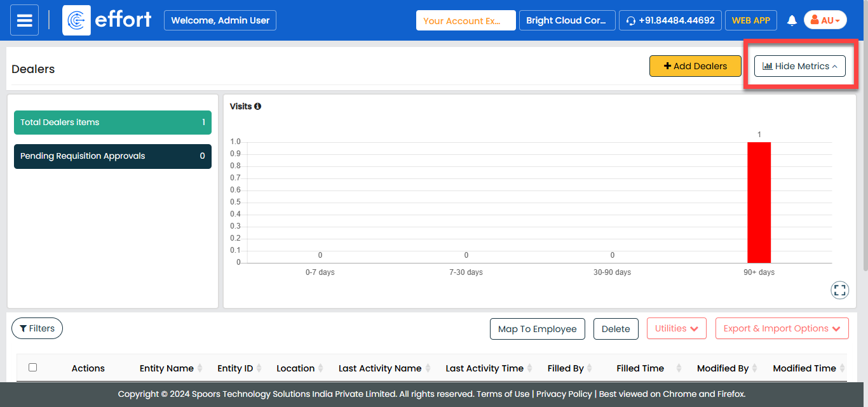Expand Export & Import Options dropdown
868x407 pixels.
click(782, 328)
